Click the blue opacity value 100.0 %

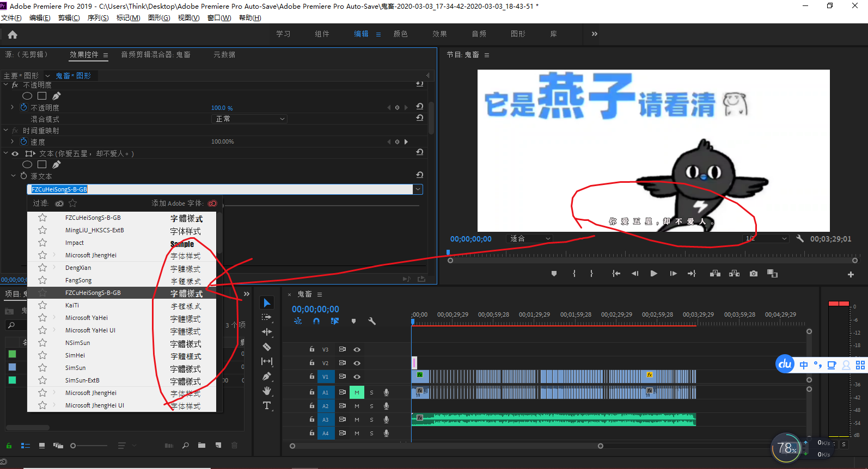(222, 108)
